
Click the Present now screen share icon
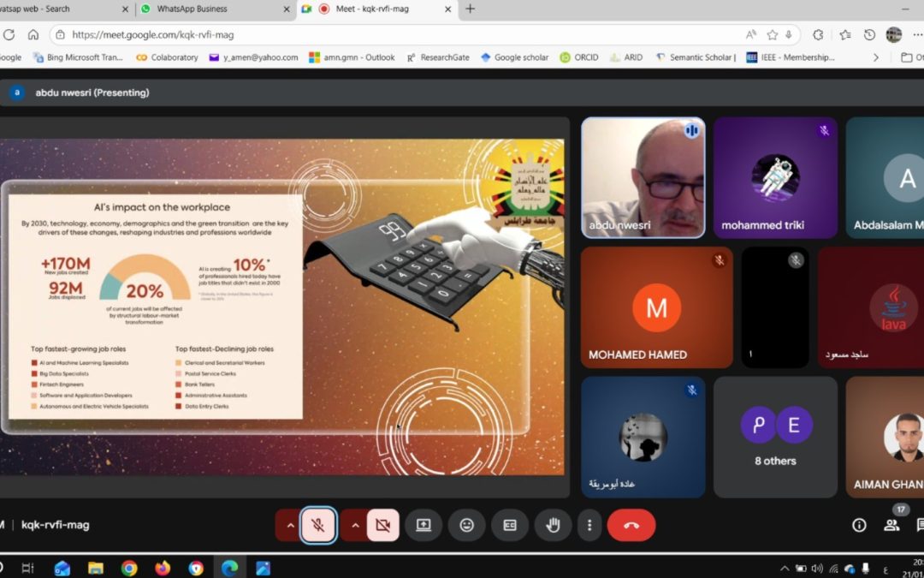[423, 525]
